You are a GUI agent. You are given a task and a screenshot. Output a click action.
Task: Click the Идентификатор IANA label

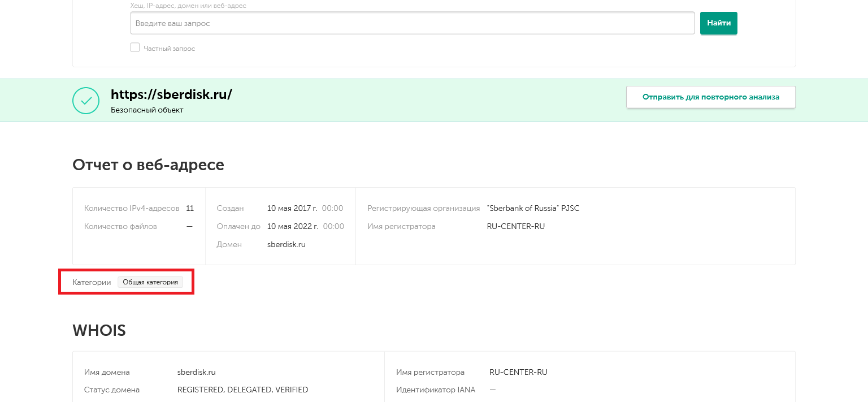[436, 390]
